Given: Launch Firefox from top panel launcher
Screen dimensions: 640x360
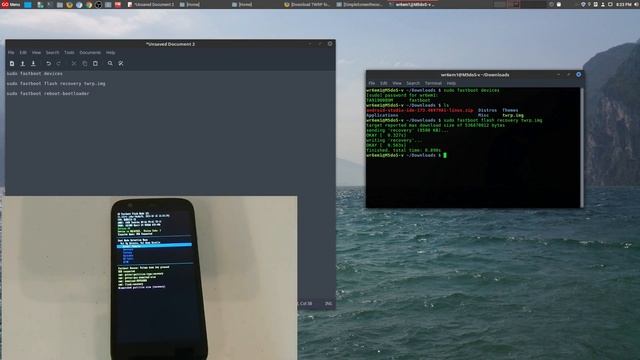Looking at the screenshot, I should tap(69, 5).
